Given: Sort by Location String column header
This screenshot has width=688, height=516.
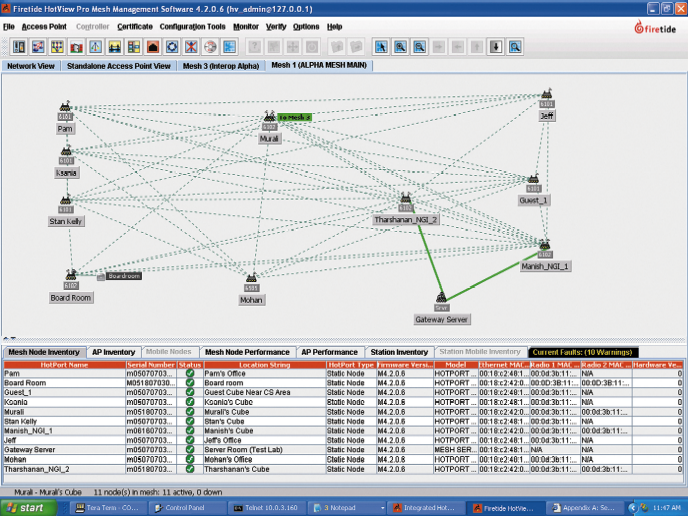Looking at the screenshot, I should [265, 365].
